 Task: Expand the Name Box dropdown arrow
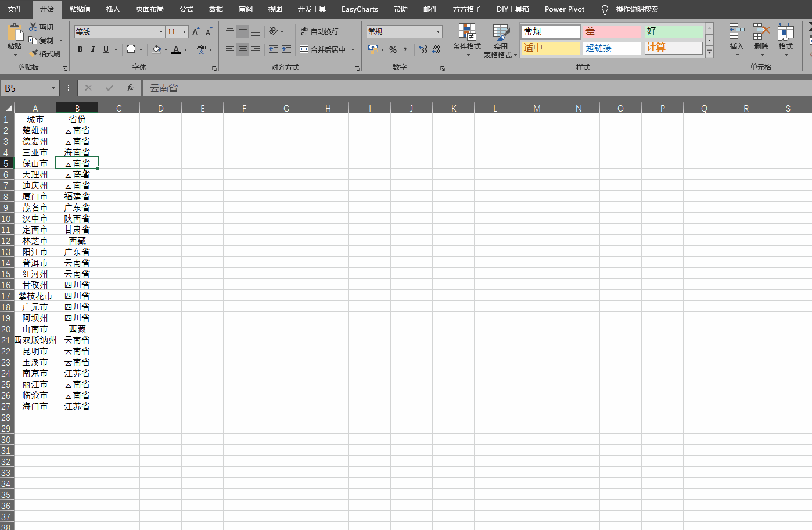pyautogui.click(x=53, y=88)
